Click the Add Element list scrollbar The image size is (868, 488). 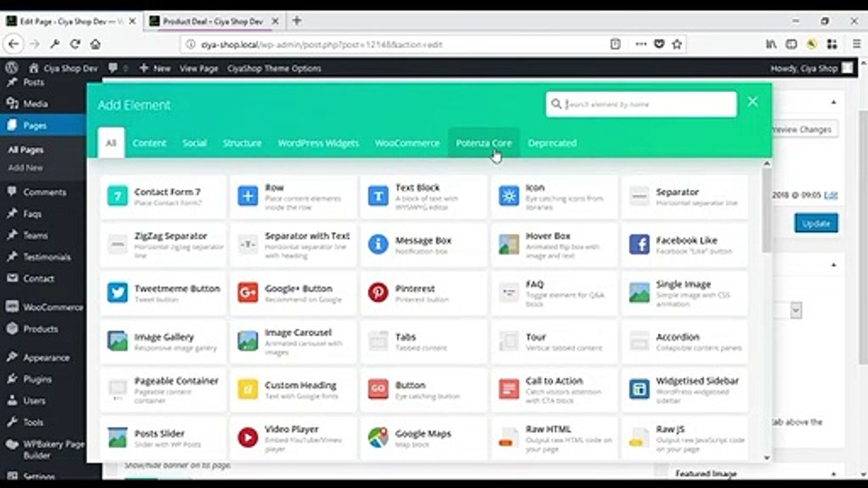pyautogui.click(x=767, y=210)
